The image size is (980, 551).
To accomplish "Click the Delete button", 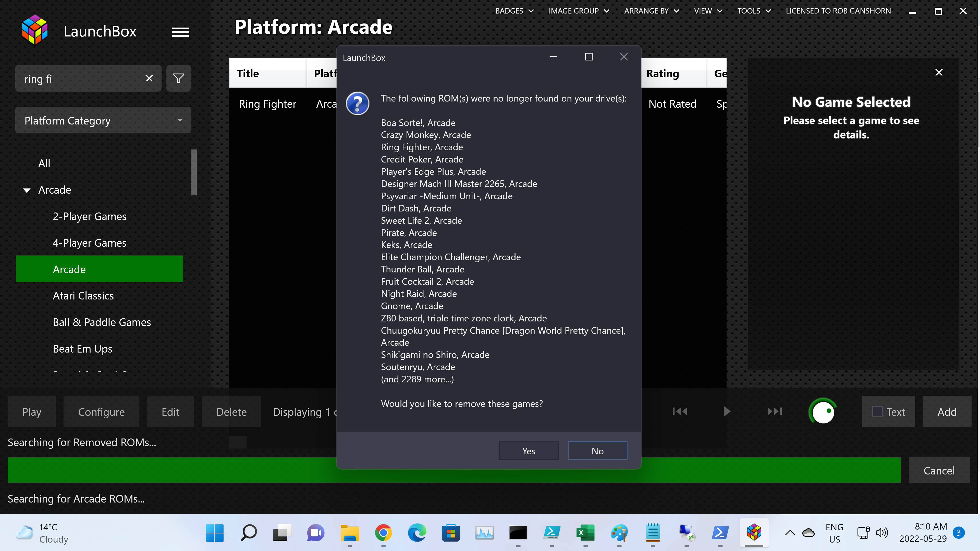I will pos(231,411).
